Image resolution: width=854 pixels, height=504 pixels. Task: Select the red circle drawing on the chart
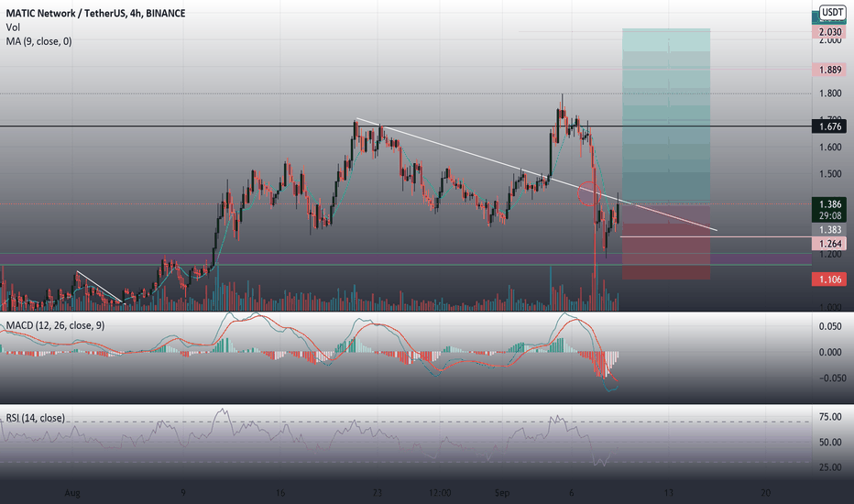click(x=588, y=193)
